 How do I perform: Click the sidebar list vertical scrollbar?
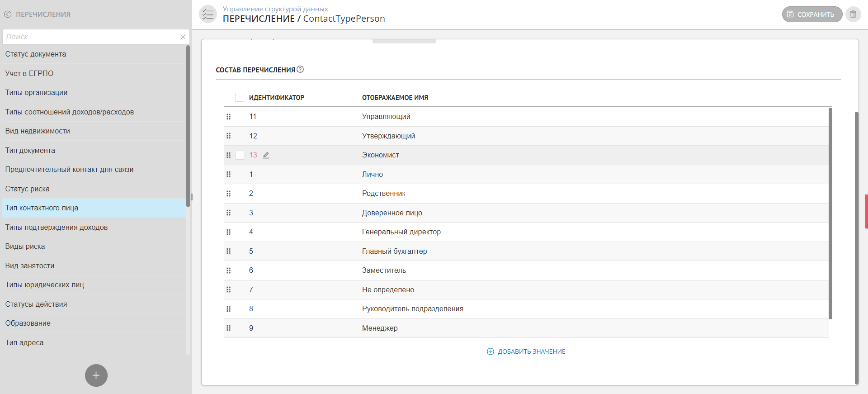click(x=188, y=127)
